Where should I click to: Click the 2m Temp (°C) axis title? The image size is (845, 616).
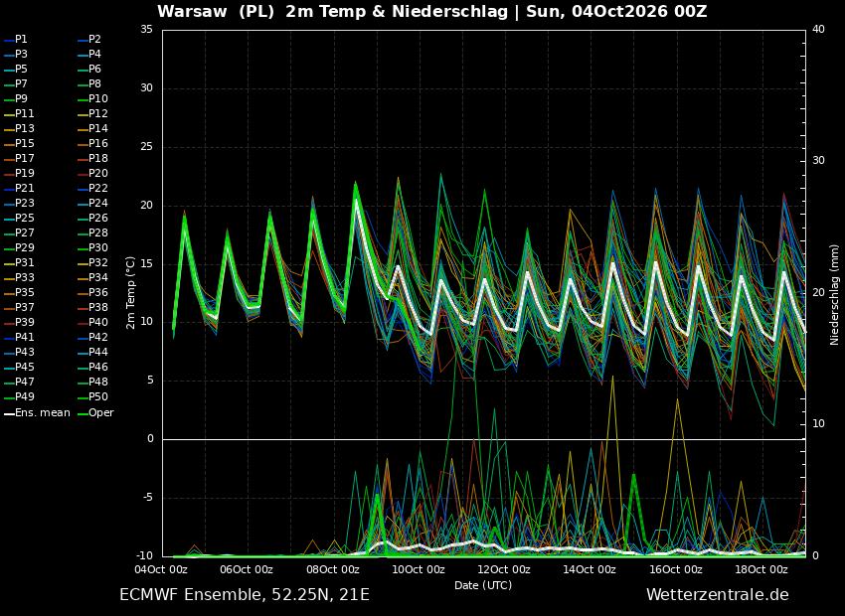pyautogui.click(x=130, y=293)
